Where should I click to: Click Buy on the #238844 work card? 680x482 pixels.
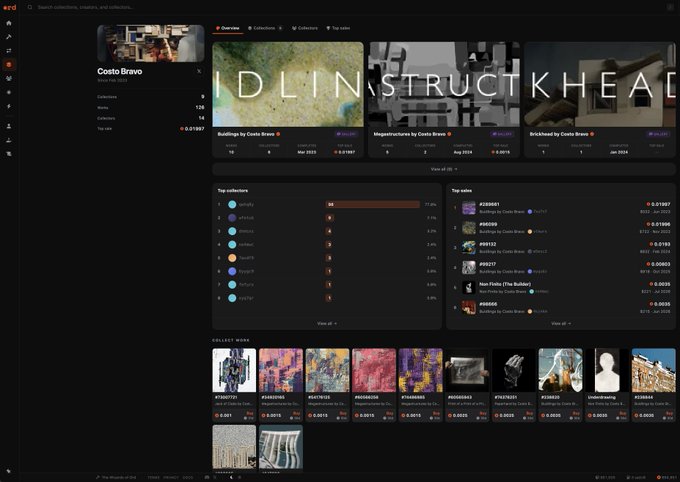tap(670, 413)
